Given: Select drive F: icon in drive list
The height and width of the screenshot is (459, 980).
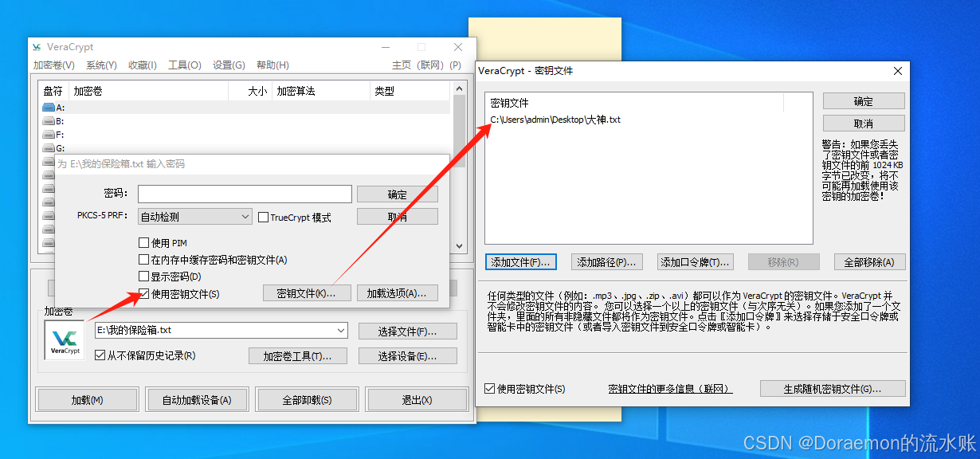Looking at the screenshot, I should (49, 135).
